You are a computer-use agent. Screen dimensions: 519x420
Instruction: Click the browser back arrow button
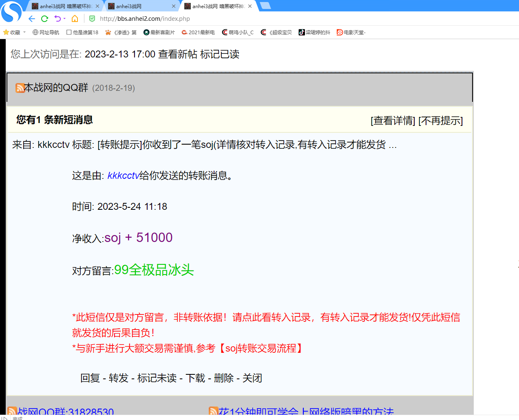[32, 19]
